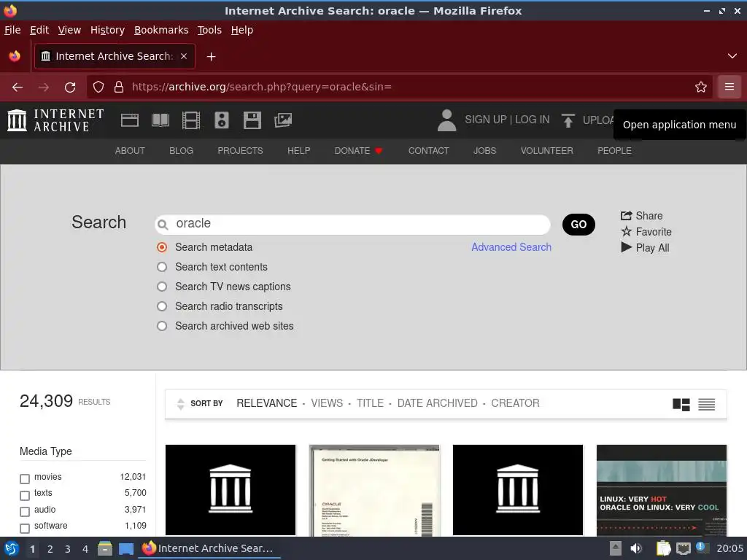
Task: Open the Linux very hot Oracle thumbnail
Action: click(661, 491)
